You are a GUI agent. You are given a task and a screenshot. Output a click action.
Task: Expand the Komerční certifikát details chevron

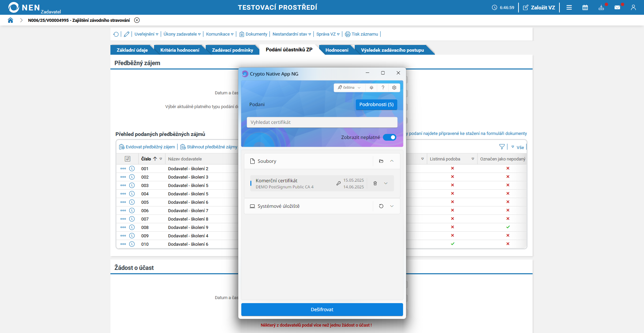386,183
